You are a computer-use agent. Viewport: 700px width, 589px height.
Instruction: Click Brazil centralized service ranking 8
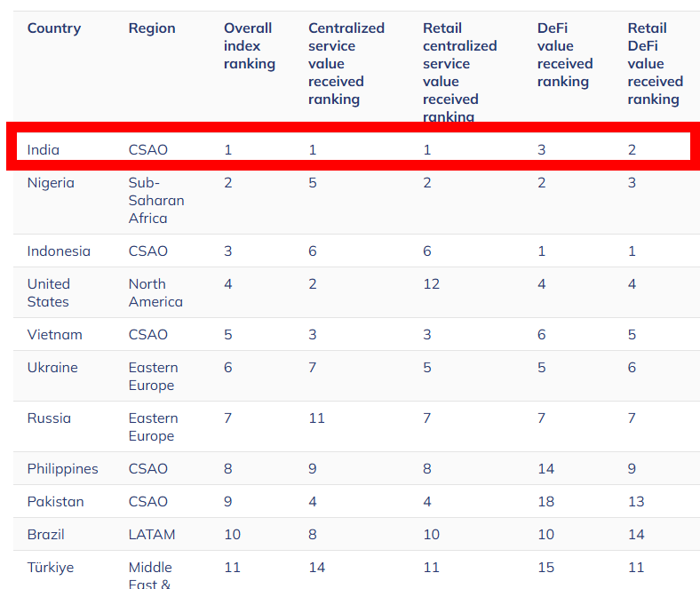pyautogui.click(x=312, y=535)
